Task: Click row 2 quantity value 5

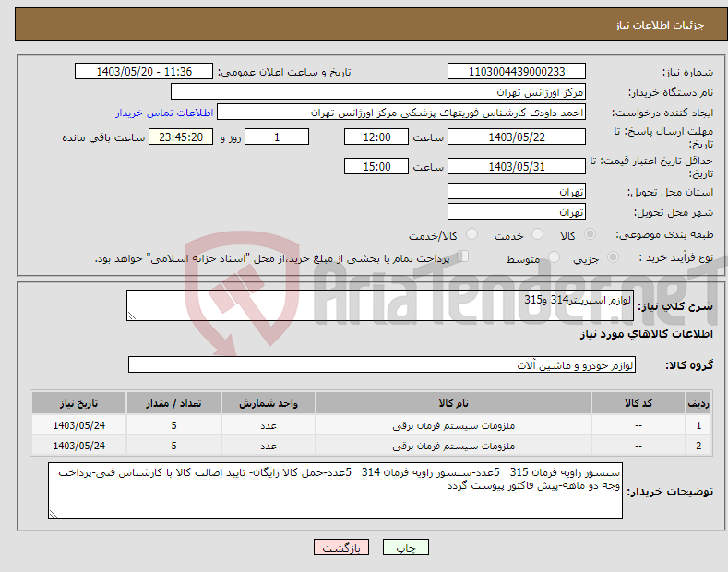Action: (x=173, y=446)
